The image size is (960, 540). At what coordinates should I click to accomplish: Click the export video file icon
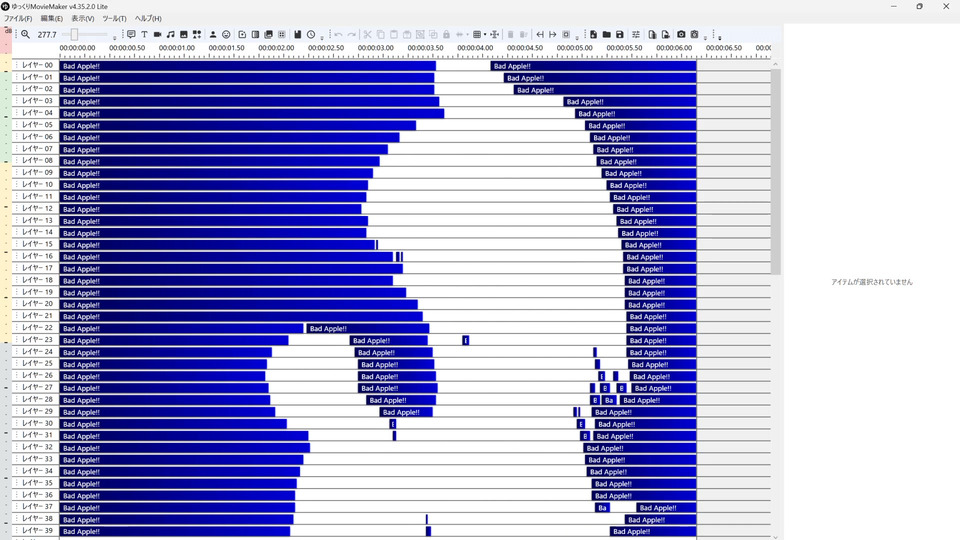point(666,34)
